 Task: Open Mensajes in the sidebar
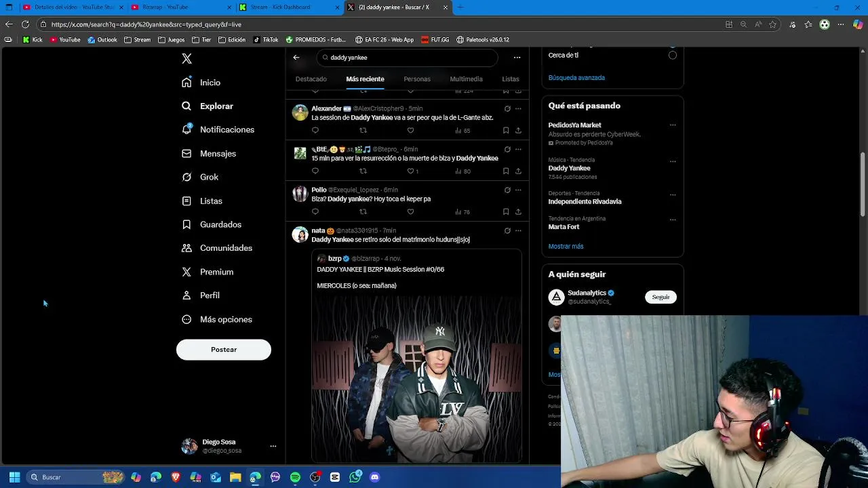point(209,154)
